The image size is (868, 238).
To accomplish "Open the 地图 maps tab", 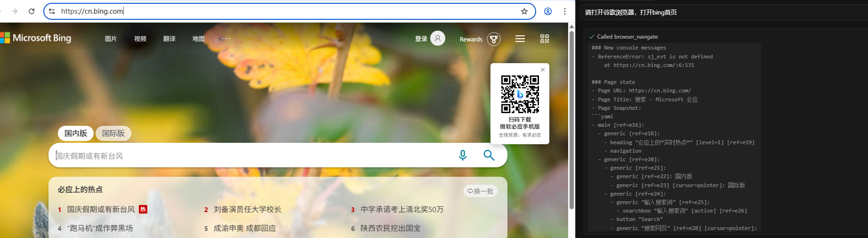I will tap(199, 39).
